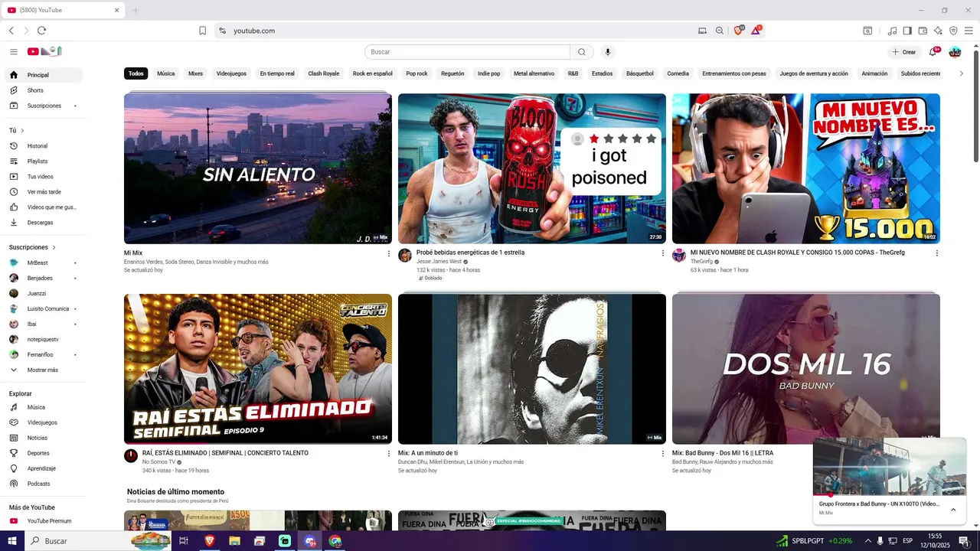The width and height of the screenshot is (980, 551).
Task: Open File Explorer on taskbar
Action: point(234,541)
